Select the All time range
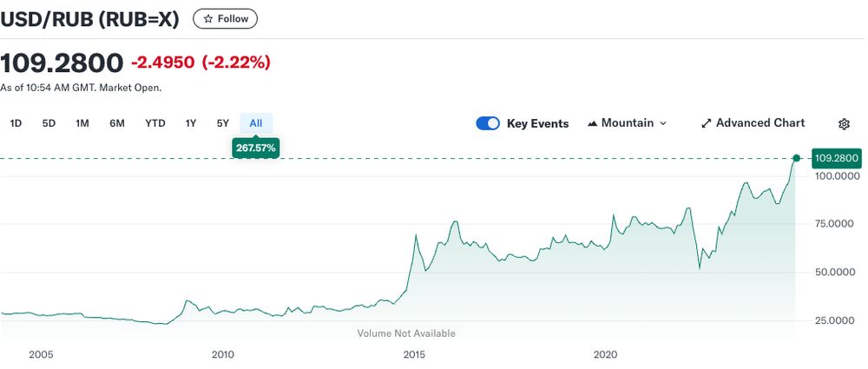This screenshot has width=868, height=369. pyautogui.click(x=256, y=123)
